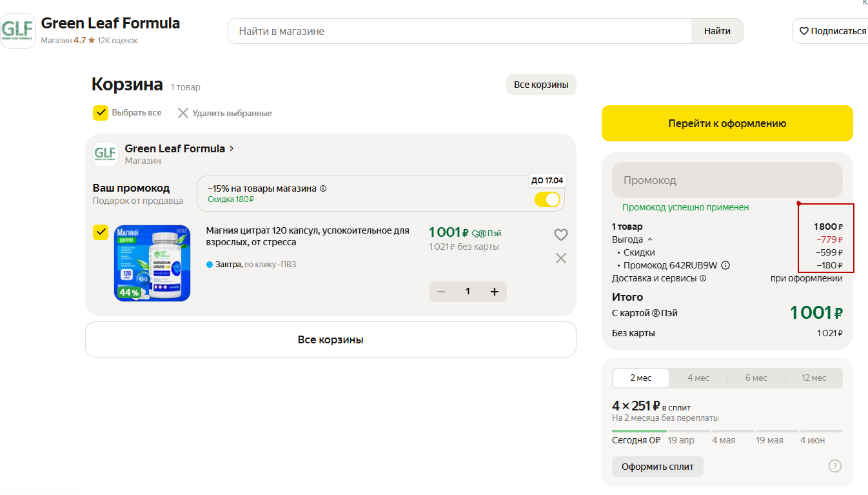Image resolution: width=868 pixels, height=495 pixels.
Task: Click the X icon of Удалить выбранные
Action: (x=183, y=113)
